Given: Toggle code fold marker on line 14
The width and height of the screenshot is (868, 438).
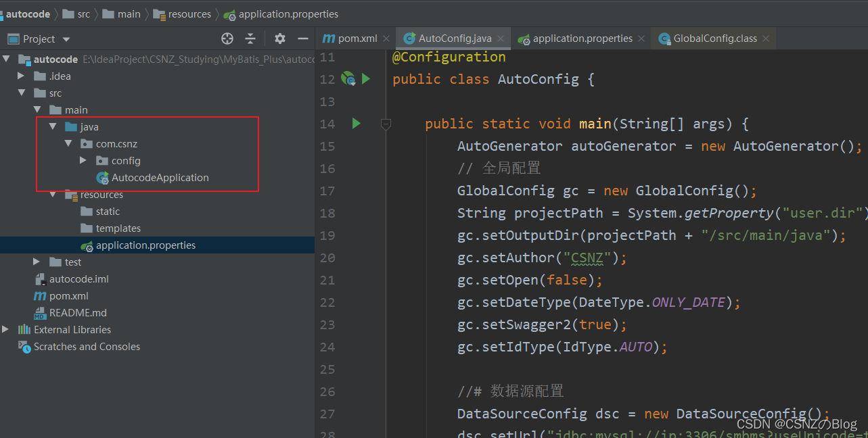Looking at the screenshot, I should (386, 124).
